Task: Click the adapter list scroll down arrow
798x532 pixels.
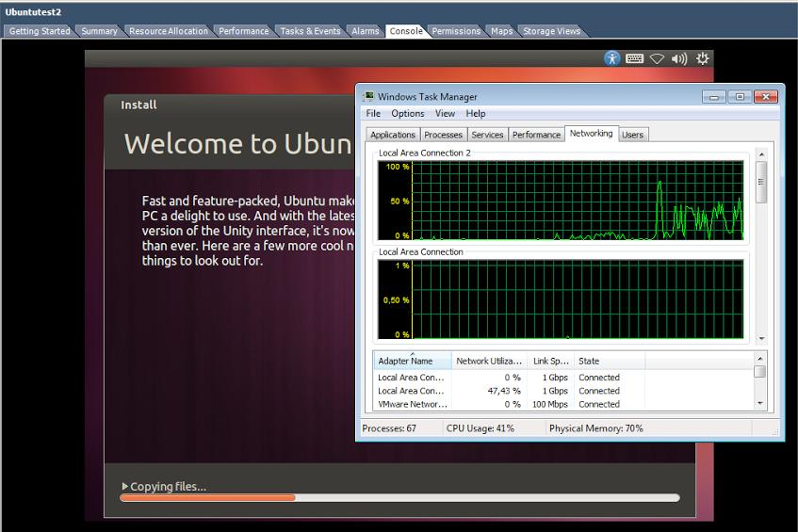Action: (x=759, y=403)
